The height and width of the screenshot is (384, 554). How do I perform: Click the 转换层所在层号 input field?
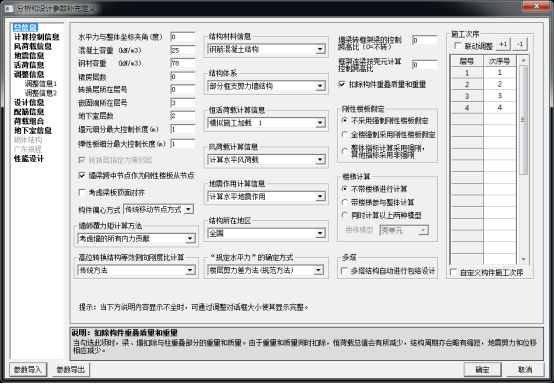coord(183,89)
